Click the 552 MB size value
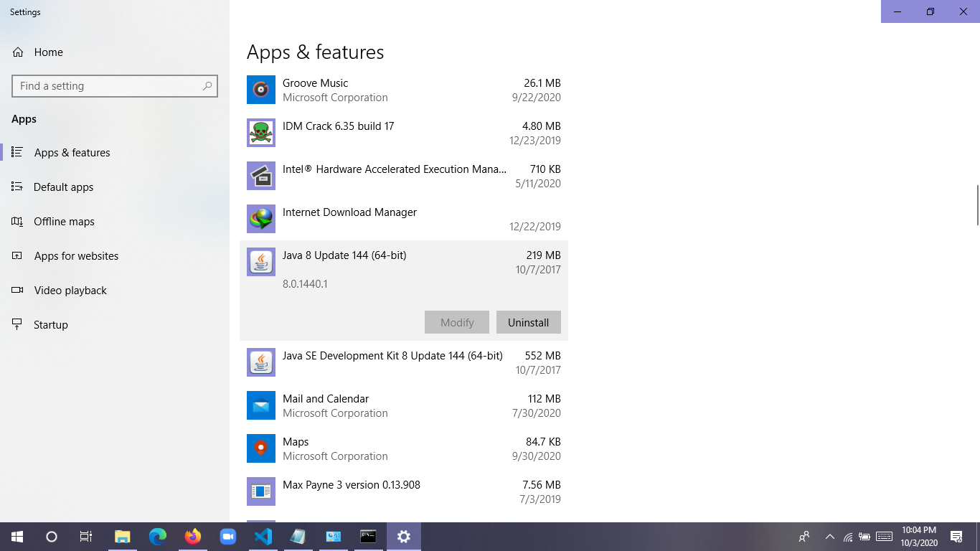The height and width of the screenshot is (551, 980). [x=543, y=356]
